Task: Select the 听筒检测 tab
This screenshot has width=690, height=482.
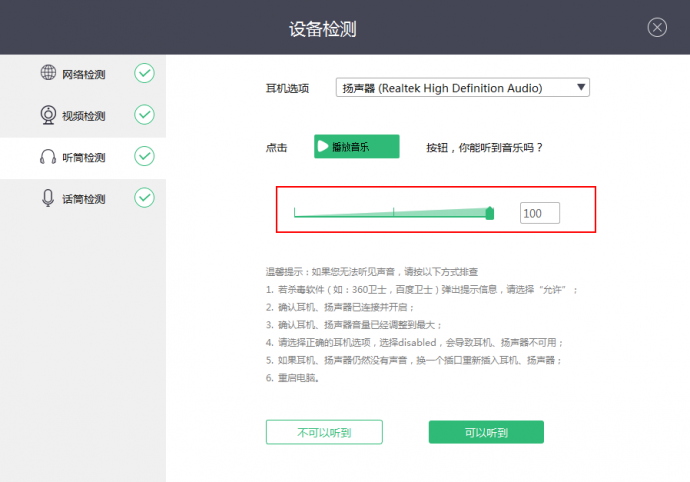Action: (x=84, y=158)
